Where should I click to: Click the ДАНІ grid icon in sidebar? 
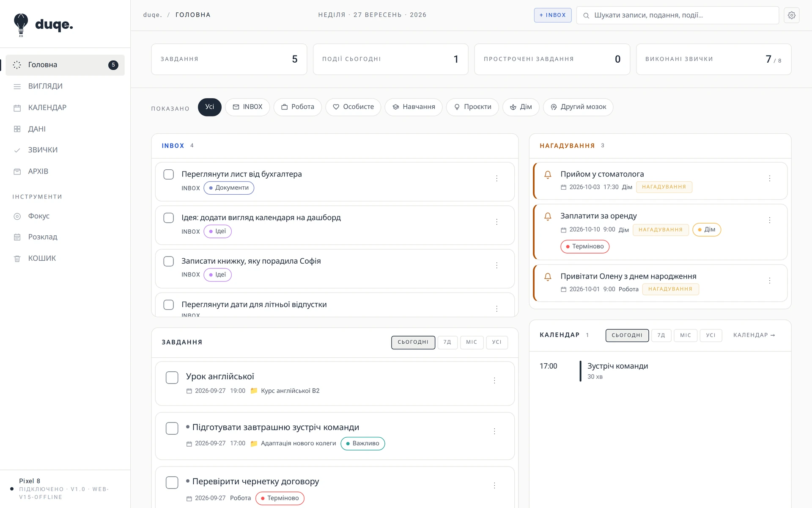pos(17,129)
